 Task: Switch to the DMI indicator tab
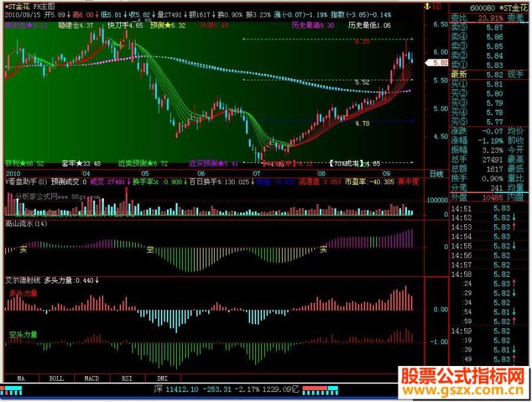(162, 378)
